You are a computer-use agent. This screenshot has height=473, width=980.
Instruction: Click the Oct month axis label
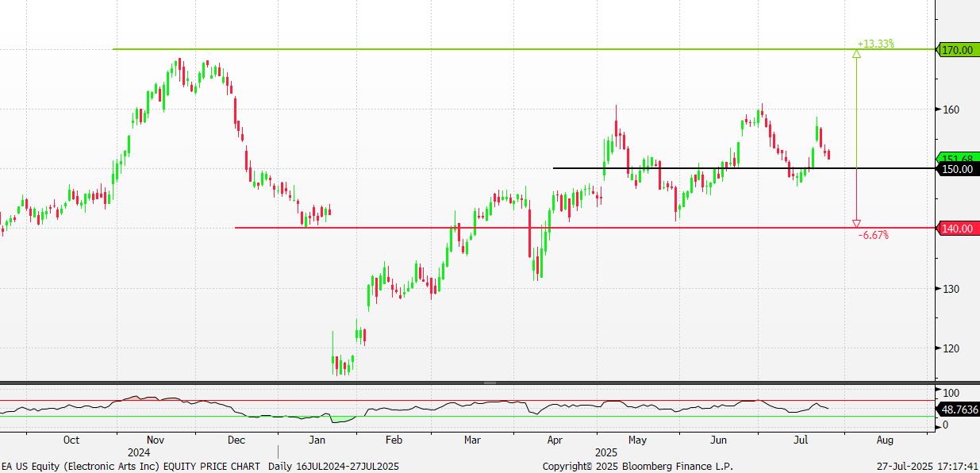click(x=71, y=440)
